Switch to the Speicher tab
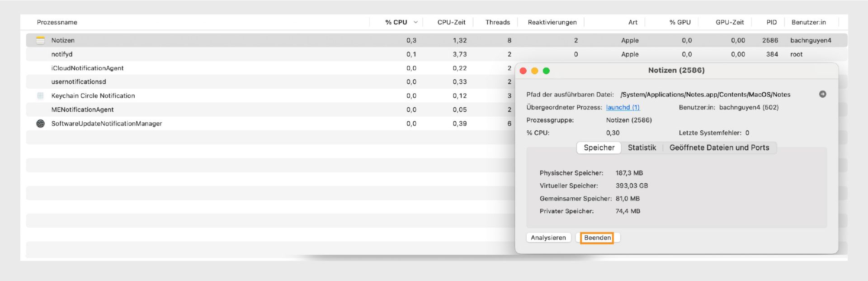Screen dimensions: 868x281 coord(599,148)
